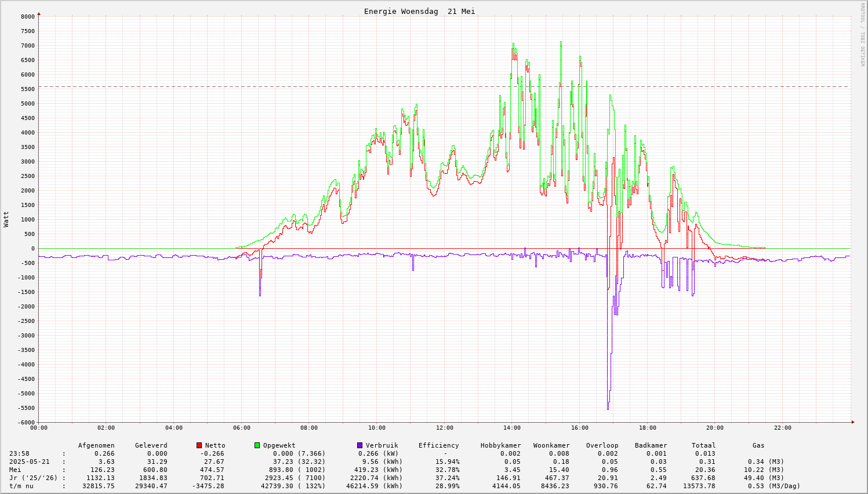Select the Afgenomen column header
This screenshot has height=494, width=868.
coord(96,445)
